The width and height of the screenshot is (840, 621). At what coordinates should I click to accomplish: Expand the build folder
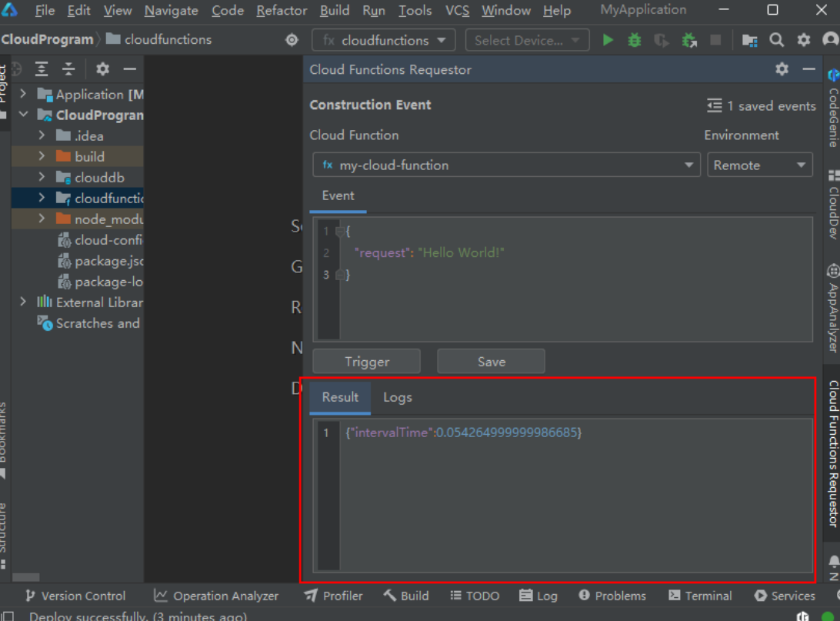coord(42,156)
